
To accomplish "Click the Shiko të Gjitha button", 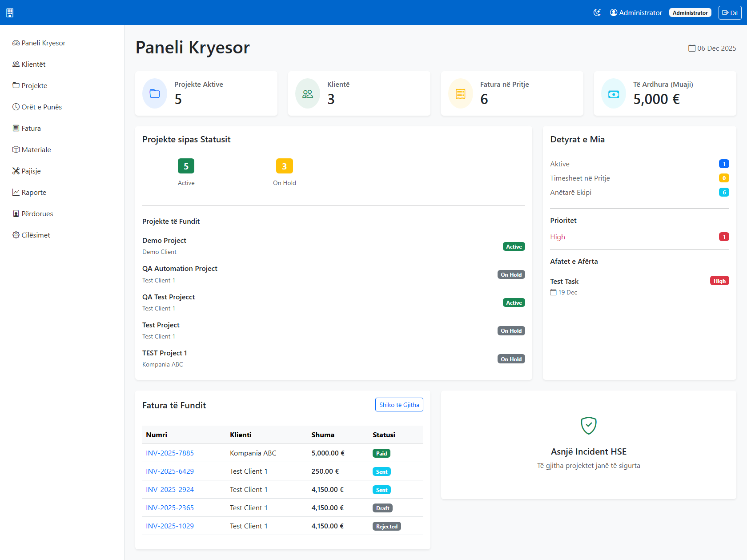I will coord(399,405).
